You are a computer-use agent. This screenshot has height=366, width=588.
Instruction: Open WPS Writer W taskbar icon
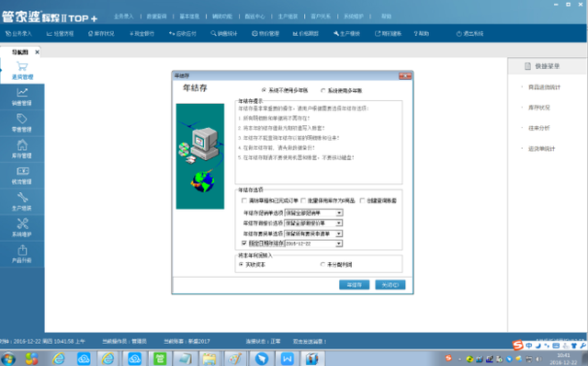coord(287,359)
